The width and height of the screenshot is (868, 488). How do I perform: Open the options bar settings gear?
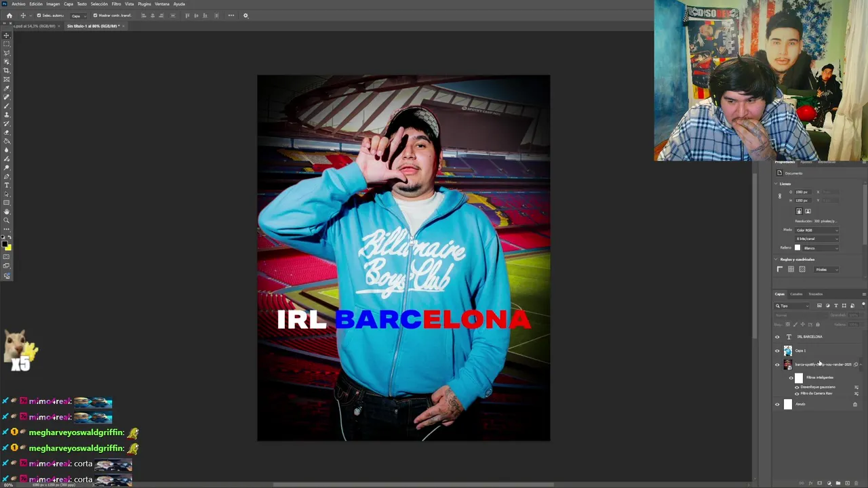[245, 16]
